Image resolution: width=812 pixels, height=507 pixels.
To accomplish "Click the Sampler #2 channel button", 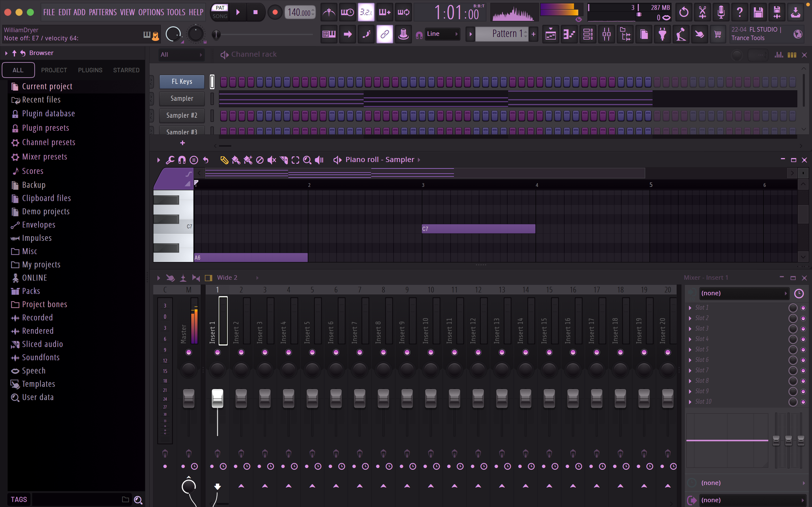I will 182,115.
